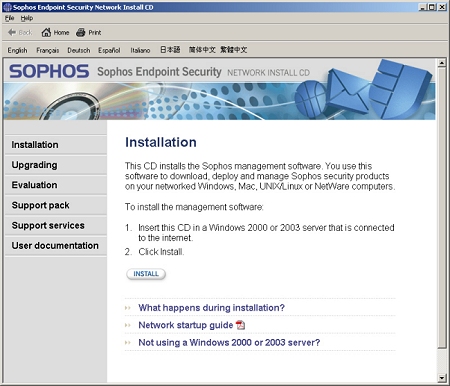This screenshot has width=450, height=386.
Task: Open What happens during installation link
Action: pos(212,308)
